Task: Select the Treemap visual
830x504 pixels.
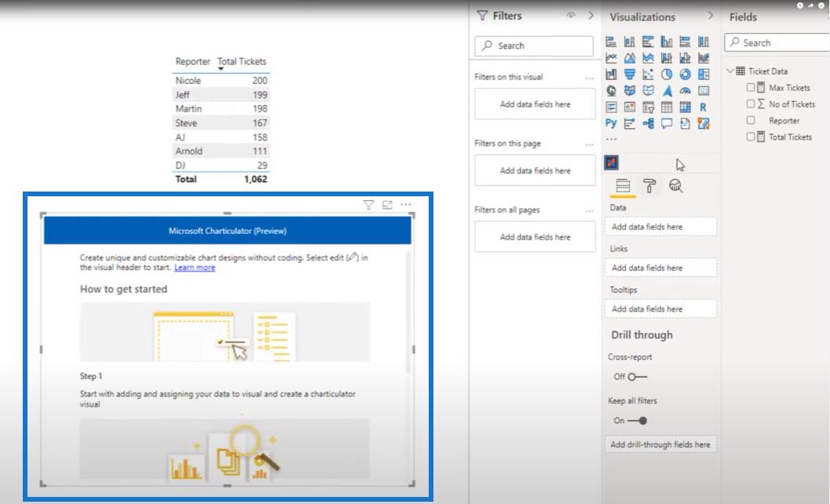Action: (704, 74)
